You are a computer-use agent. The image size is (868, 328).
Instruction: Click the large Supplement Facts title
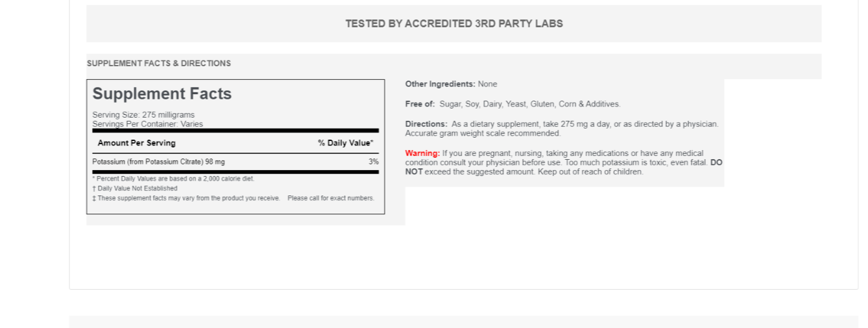[162, 94]
